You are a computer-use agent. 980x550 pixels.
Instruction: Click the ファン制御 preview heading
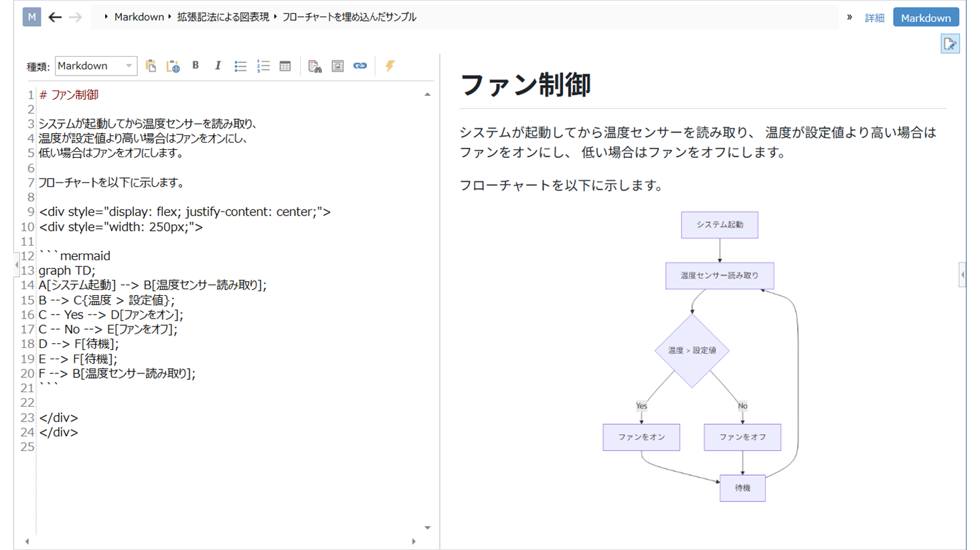tap(525, 85)
